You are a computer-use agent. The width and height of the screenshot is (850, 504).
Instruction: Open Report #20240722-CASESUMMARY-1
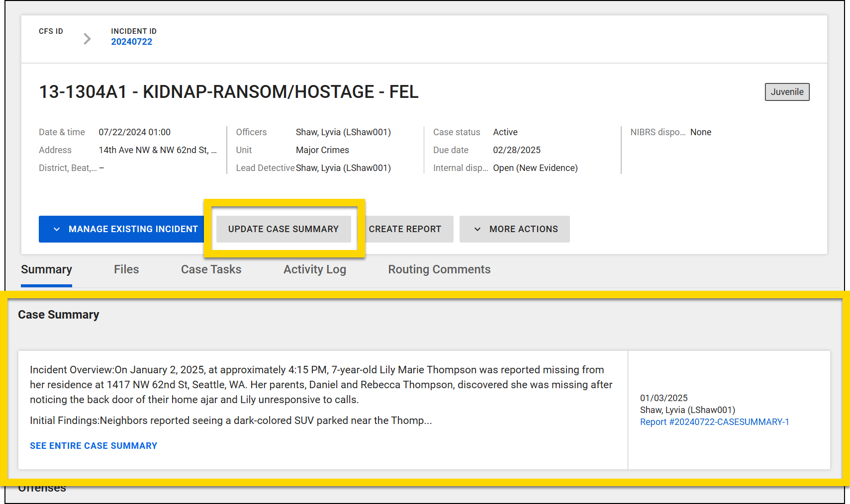coord(714,421)
